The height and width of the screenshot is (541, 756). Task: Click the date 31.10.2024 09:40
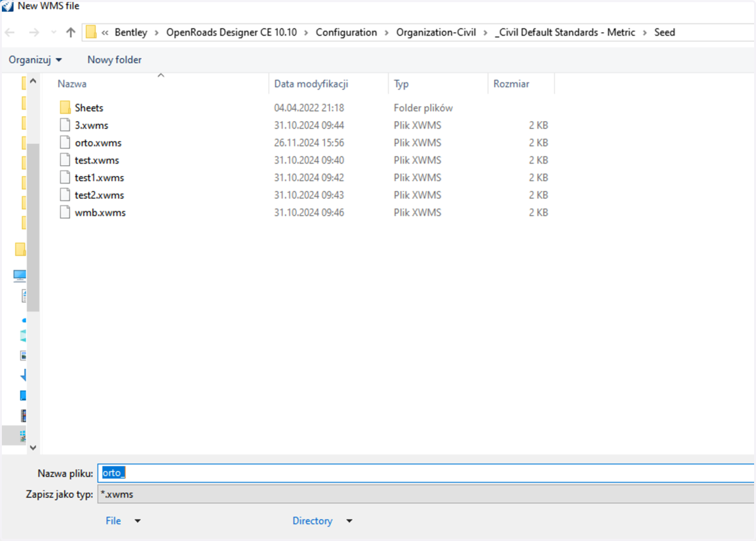tap(309, 160)
